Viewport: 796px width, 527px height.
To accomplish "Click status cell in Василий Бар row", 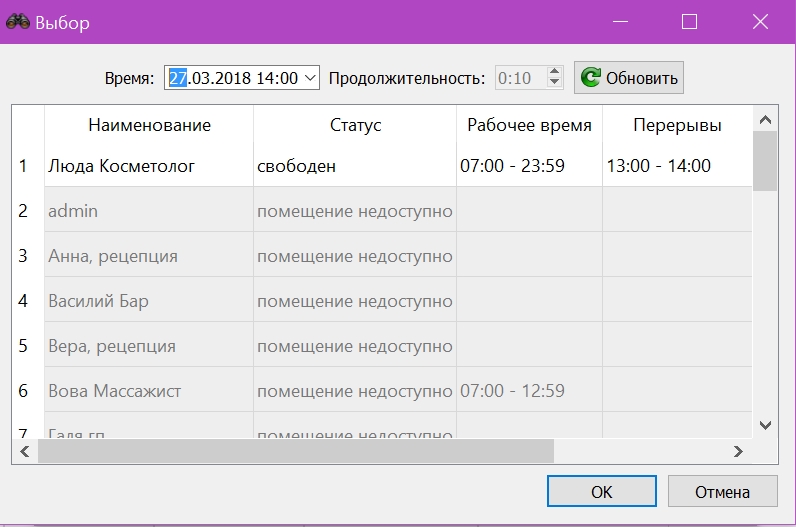I will click(x=355, y=301).
